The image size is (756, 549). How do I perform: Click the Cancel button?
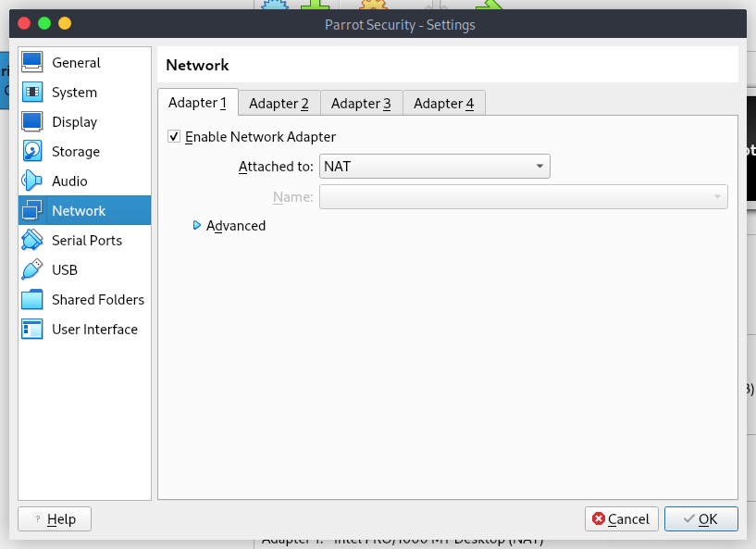(621, 519)
